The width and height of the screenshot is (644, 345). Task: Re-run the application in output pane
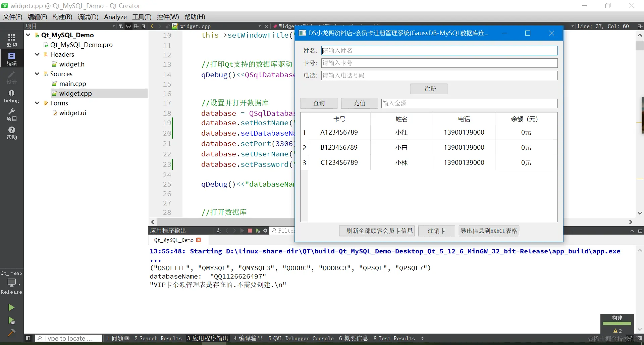[242, 231]
